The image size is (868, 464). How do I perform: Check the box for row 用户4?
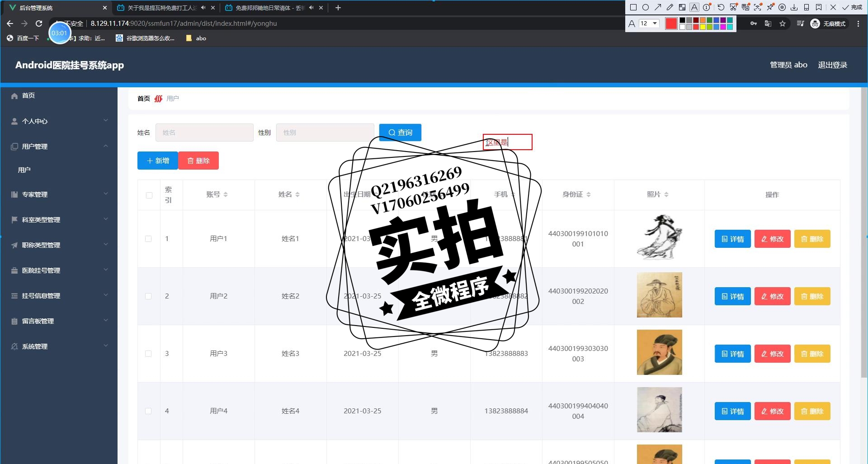point(148,411)
